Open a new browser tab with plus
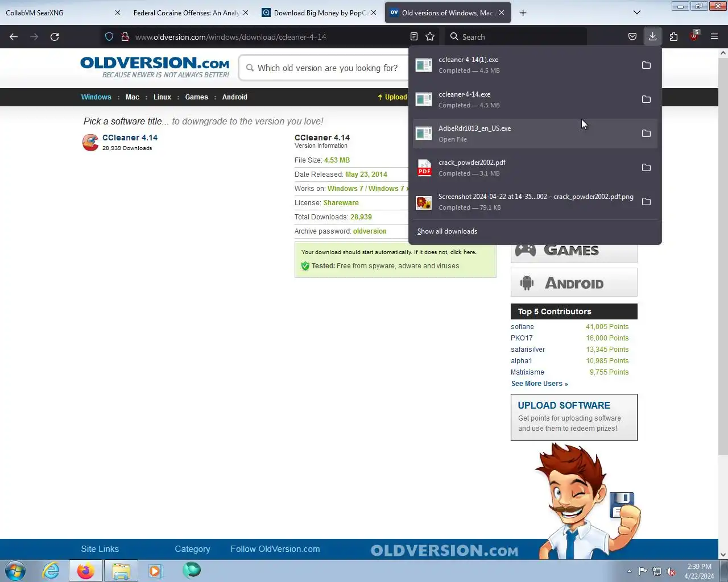This screenshot has width=728, height=582. tap(523, 13)
